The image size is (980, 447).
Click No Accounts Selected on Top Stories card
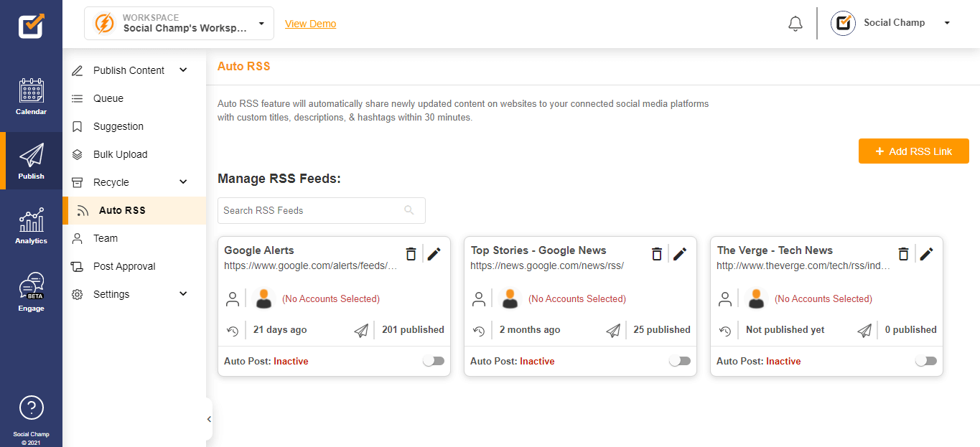point(577,298)
